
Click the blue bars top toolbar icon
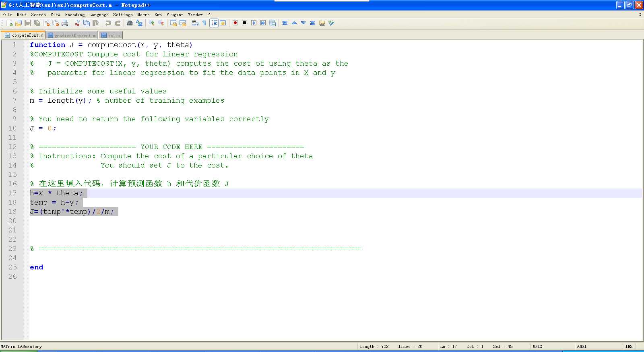tap(285, 23)
